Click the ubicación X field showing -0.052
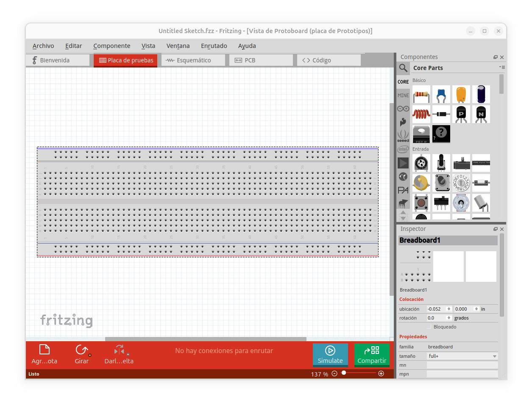The height and width of the screenshot is (407, 532). pyautogui.click(x=437, y=309)
